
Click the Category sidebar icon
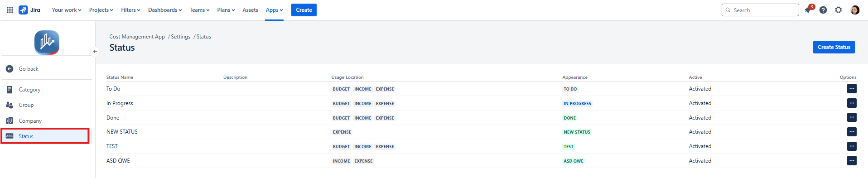pyautogui.click(x=10, y=90)
